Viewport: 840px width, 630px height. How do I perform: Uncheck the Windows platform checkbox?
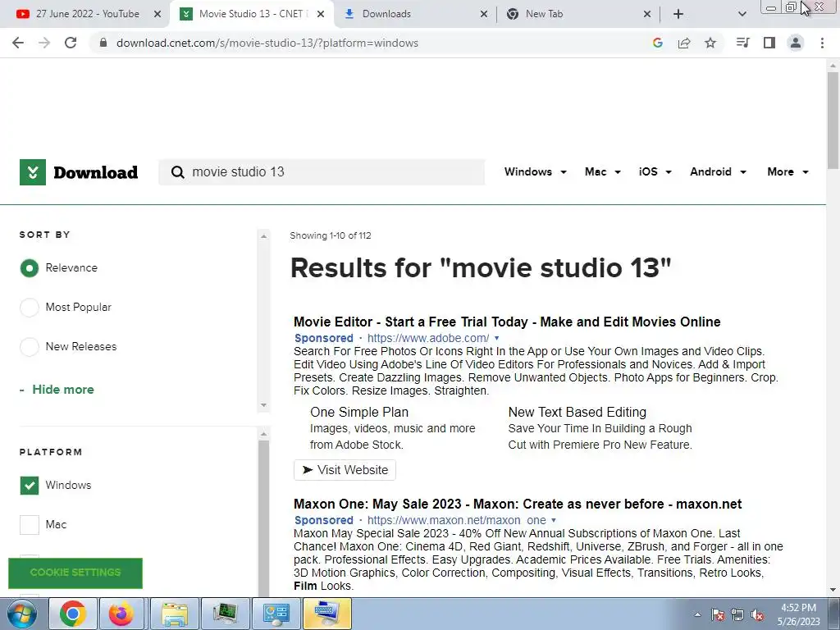tap(30, 486)
